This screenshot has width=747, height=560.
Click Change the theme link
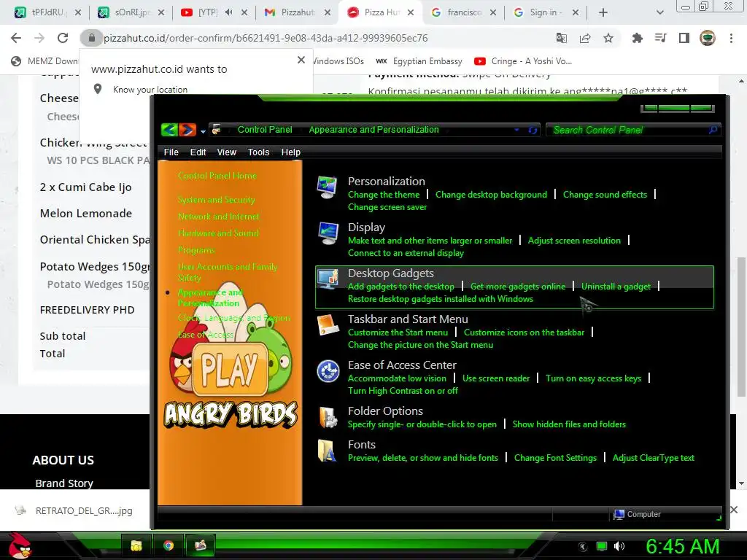(x=384, y=194)
